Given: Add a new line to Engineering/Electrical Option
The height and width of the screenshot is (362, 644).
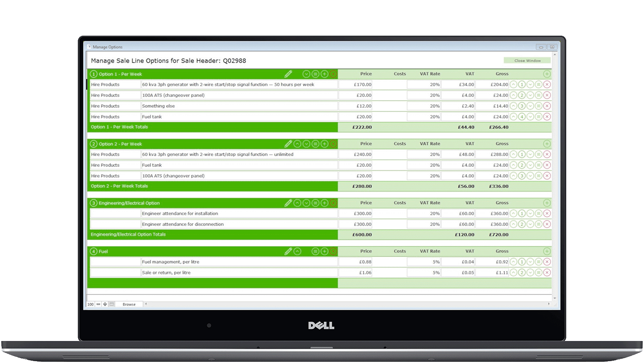Looking at the screenshot, I should (325, 203).
